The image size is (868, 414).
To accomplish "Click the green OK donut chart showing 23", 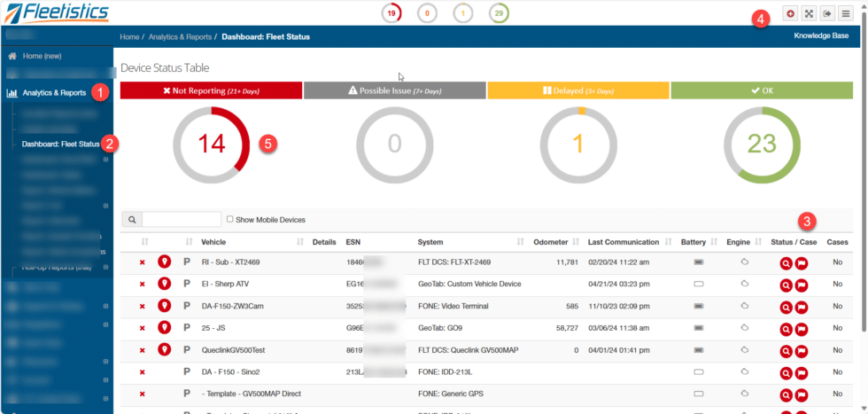I will coord(762,145).
